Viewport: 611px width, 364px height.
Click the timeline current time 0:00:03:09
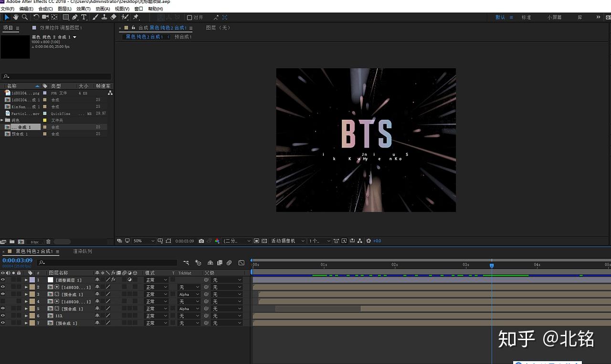(17, 260)
